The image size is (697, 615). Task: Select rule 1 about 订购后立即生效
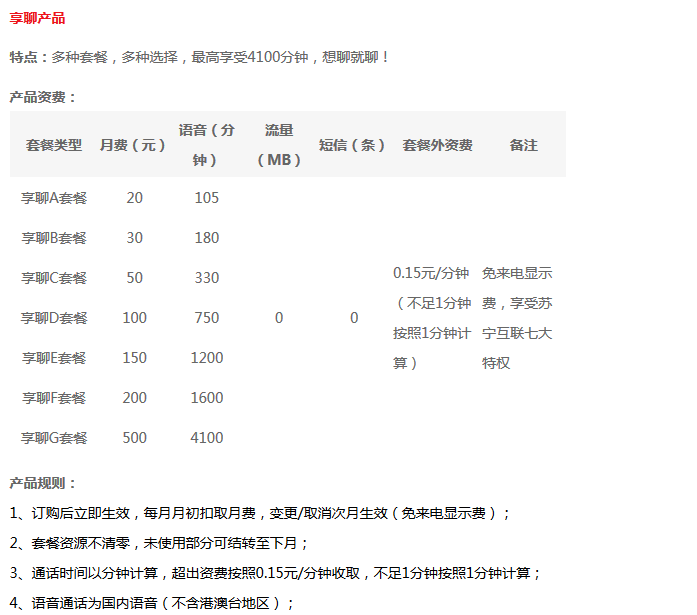click(x=260, y=514)
